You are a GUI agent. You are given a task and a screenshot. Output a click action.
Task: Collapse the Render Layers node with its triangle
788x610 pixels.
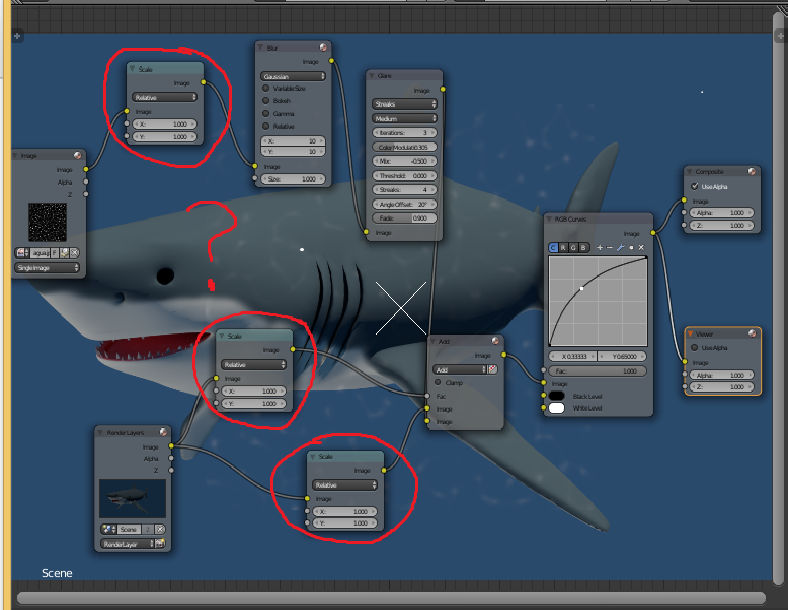click(100, 432)
